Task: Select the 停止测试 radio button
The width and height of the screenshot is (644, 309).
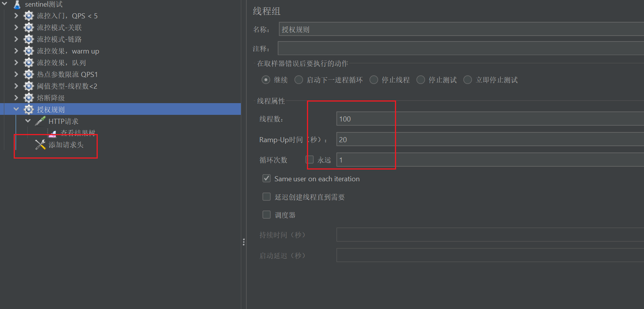Action: 421,80
